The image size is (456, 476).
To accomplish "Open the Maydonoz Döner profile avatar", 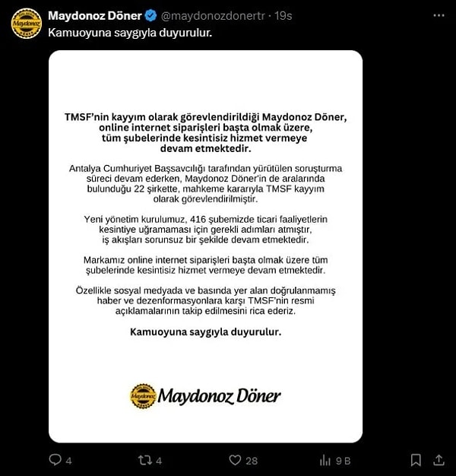I will [x=27, y=24].
